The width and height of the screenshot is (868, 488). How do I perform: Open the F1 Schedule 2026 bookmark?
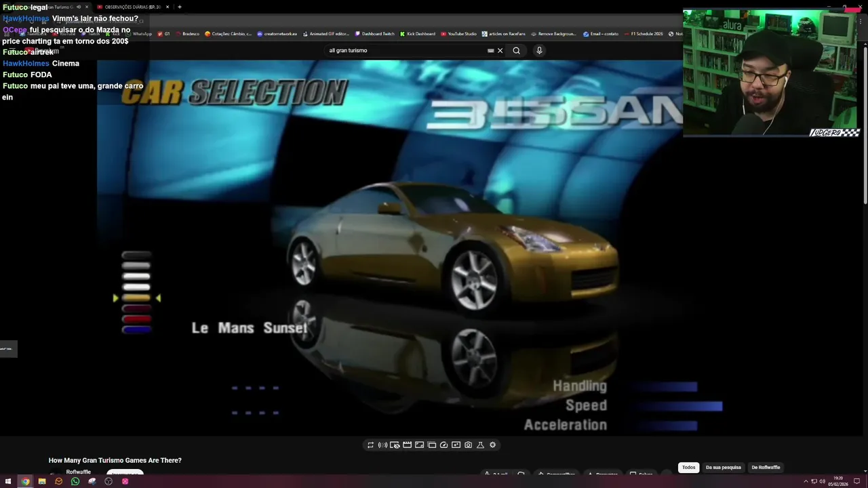(x=644, y=34)
